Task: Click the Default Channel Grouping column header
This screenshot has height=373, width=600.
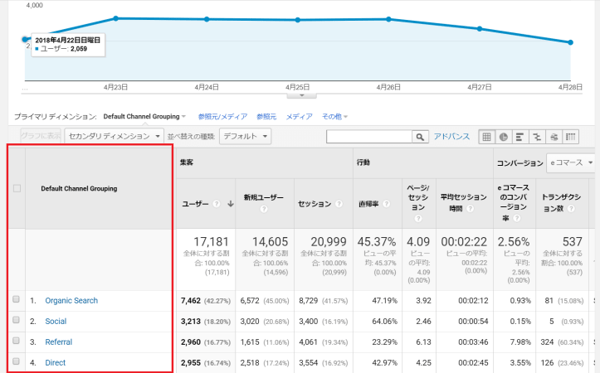Action: pyautogui.click(x=79, y=189)
